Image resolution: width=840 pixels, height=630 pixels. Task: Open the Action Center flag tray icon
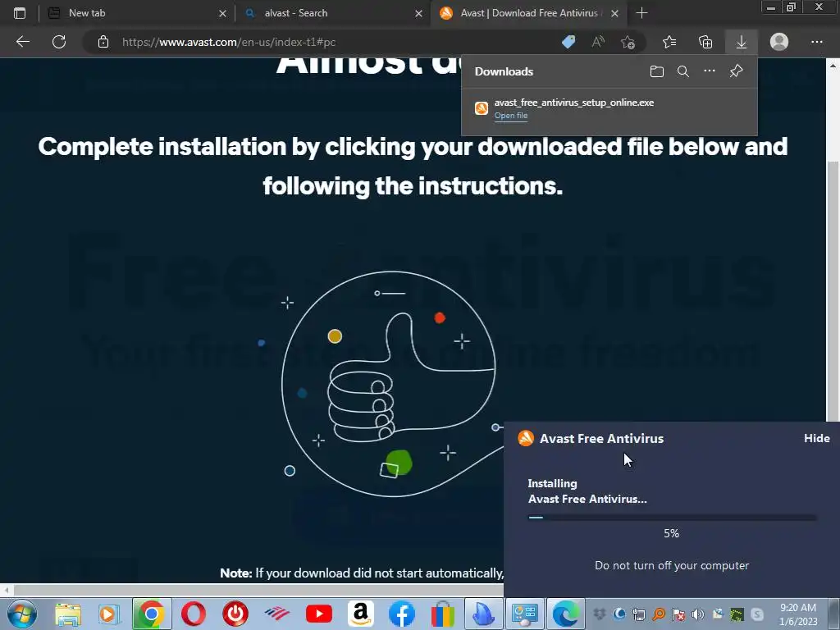(x=678, y=614)
